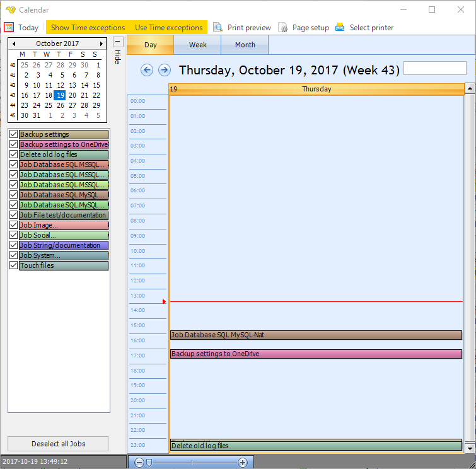Click the VisualCron app icon in title bar
Image resolution: width=476 pixels, height=469 pixels.
pyautogui.click(x=10, y=10)
